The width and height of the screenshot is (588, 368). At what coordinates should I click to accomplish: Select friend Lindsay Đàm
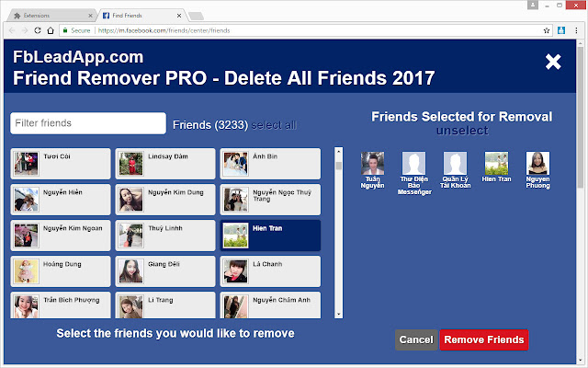pyautogui.click(x=165, y=164)
